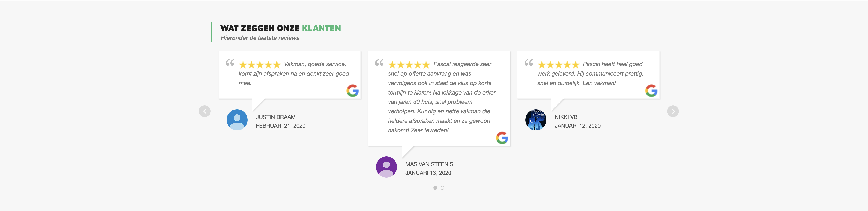Image resolution: width=868 pixels, height=211 pixels.
Task: Click the star rating on Mas's review
Action: point(409,65)
